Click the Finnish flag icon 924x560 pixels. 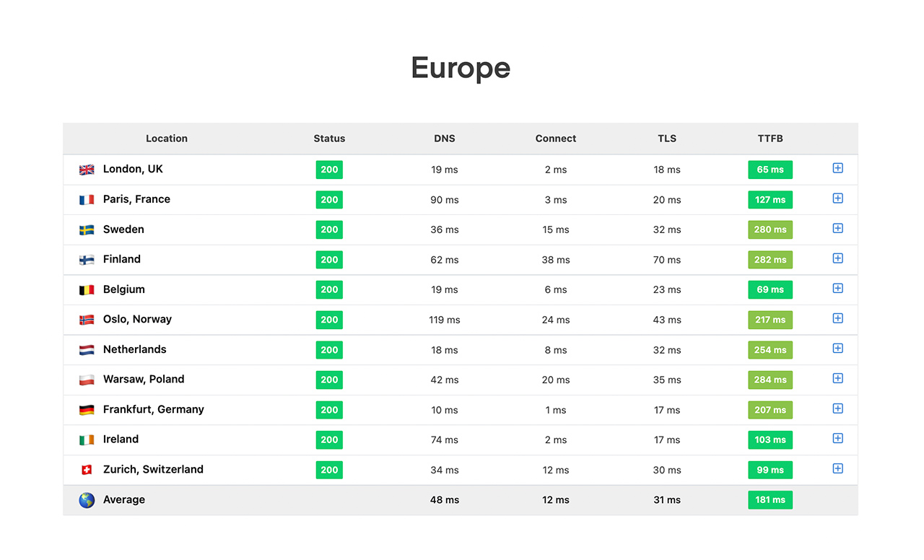87,260
